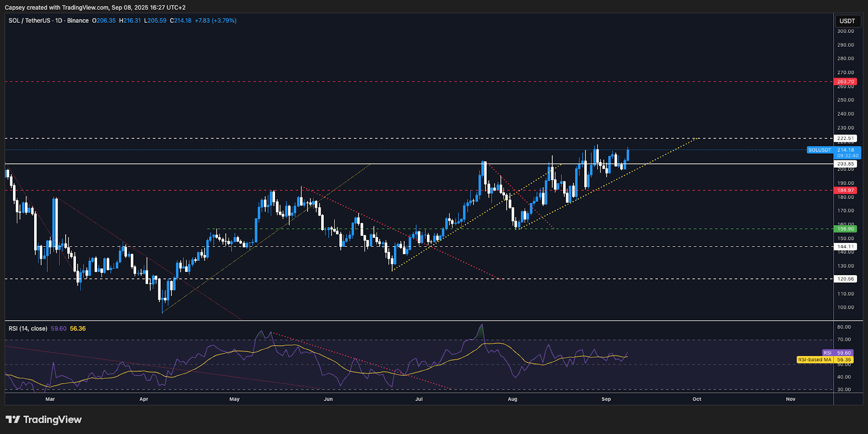This screenshot has width=868, height=434.
Task: Click the Jul label on the time axis
Action: pos(419,399)
